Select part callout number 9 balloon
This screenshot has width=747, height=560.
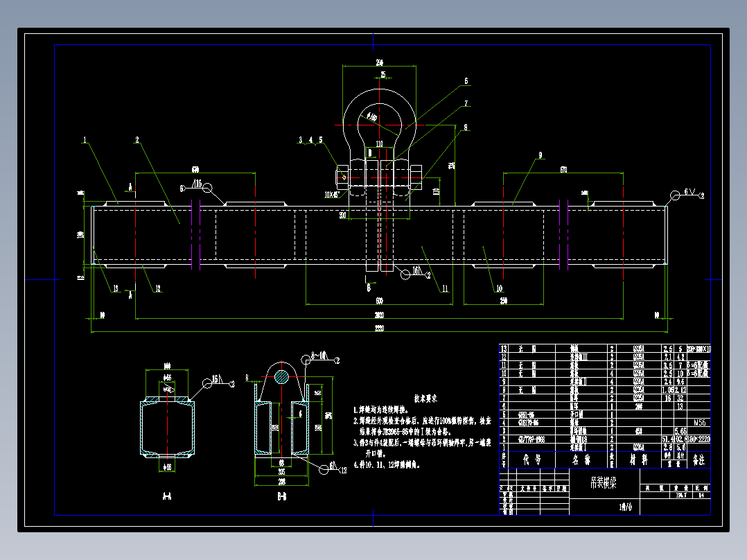pos(540,155)
